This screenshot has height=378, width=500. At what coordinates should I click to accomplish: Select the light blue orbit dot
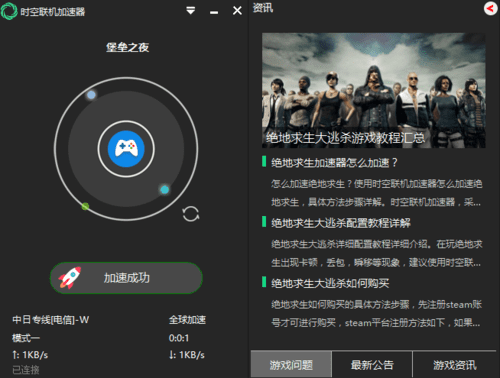tap(91, 95)
